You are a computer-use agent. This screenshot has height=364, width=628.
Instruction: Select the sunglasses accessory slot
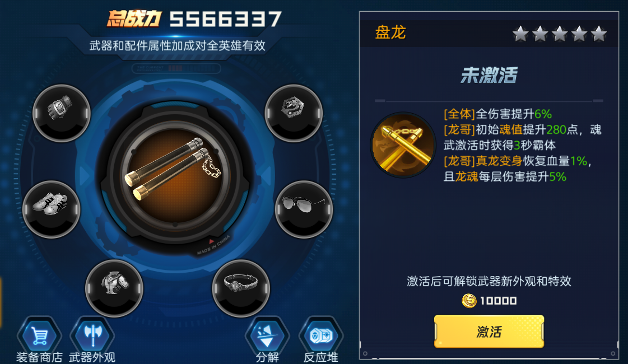[x=304, y=209]
